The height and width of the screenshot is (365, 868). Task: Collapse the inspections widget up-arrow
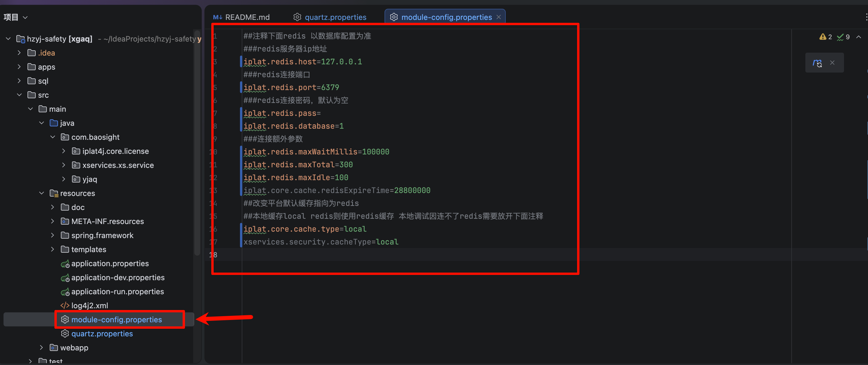(x=858, y=37)
